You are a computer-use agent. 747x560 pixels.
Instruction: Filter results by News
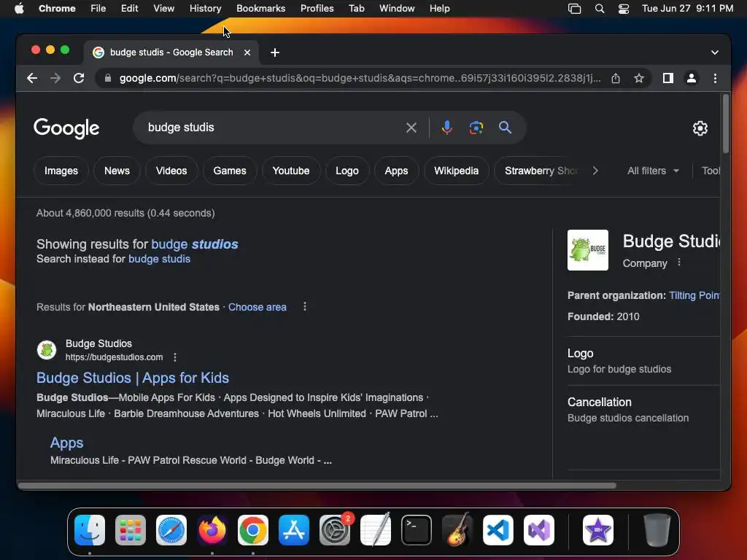[x=117, y=171]
